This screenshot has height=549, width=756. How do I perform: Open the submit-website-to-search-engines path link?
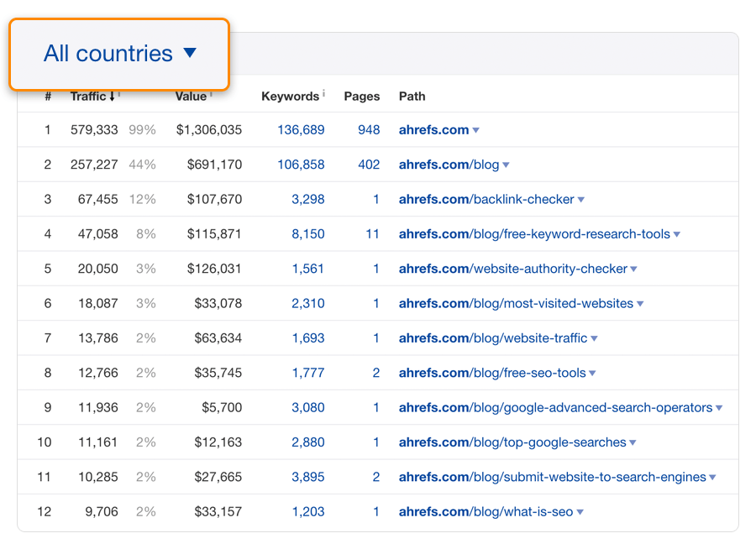(553, 477)
